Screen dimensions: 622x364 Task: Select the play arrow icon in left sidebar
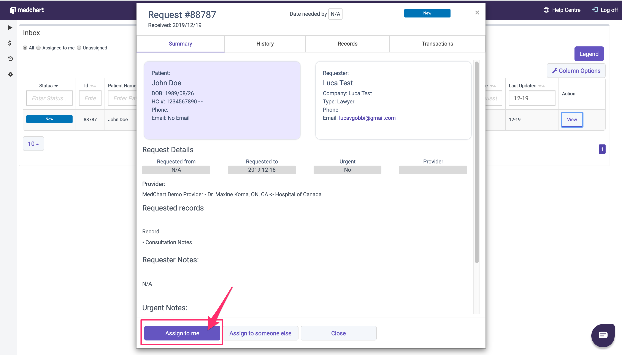pos(10,28)
